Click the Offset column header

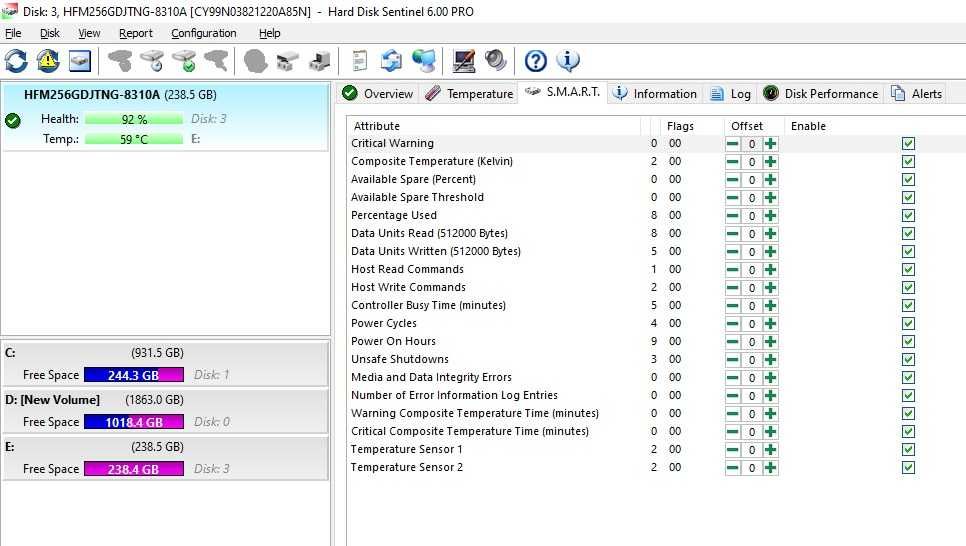coord(754,126)
